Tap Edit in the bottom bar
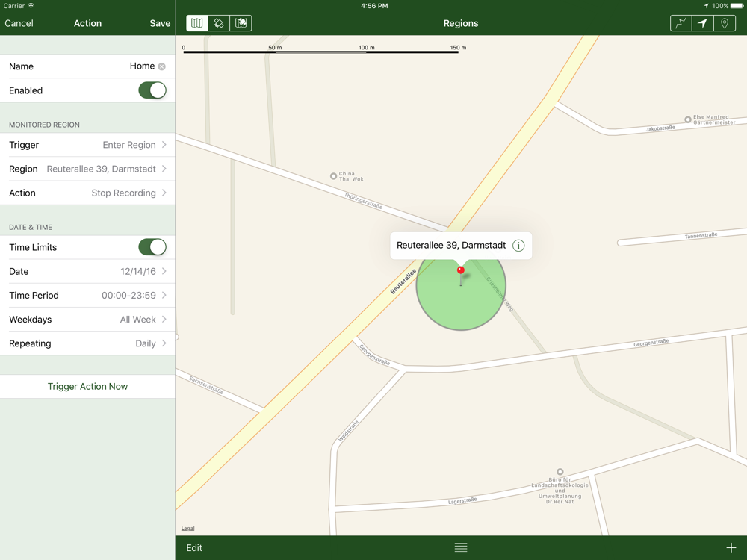The width and height of the screenshot is (747, 560). point(194,547)
